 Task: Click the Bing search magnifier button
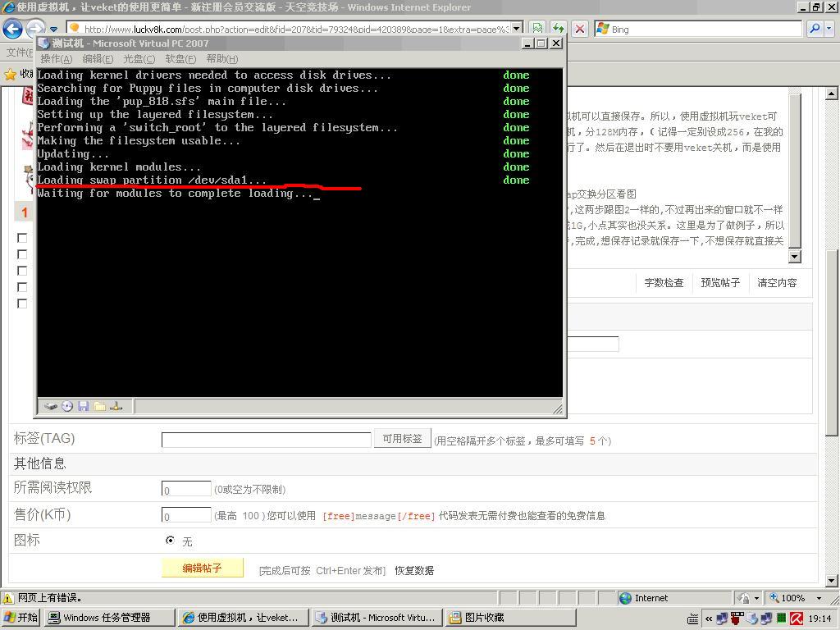coord(815,29)
